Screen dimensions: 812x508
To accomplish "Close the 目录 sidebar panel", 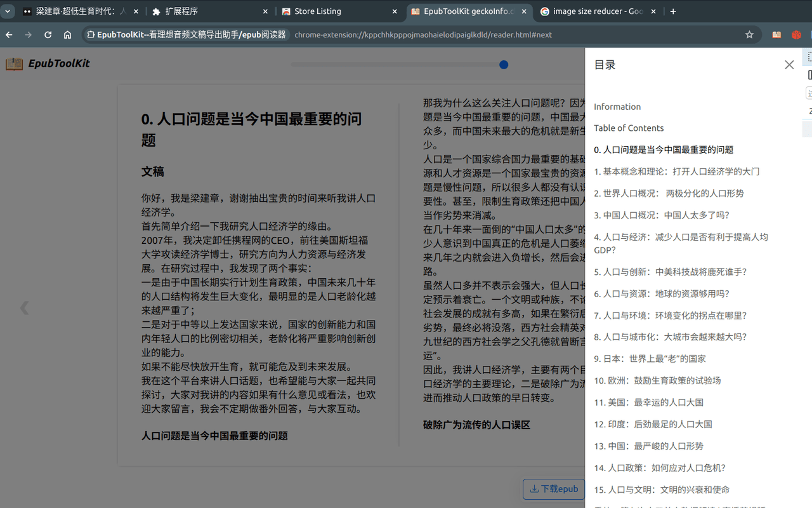I will tap(789, 64).
